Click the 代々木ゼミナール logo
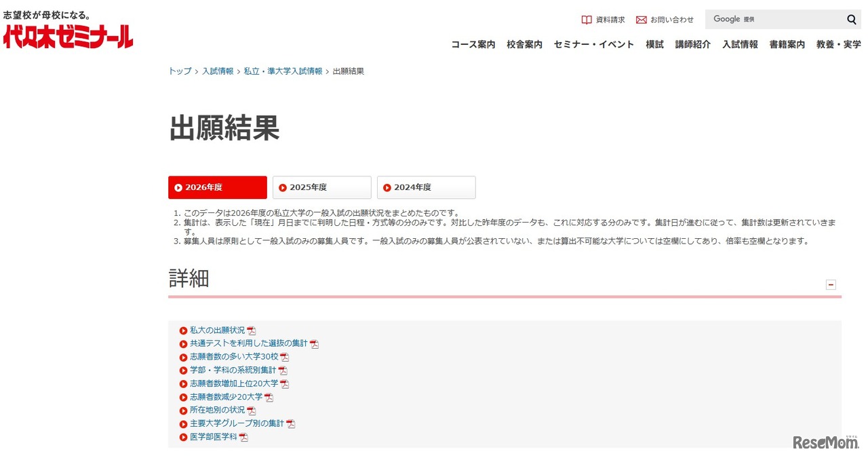The height and width of the screenshot is (458, 868). tap(68, 37)
